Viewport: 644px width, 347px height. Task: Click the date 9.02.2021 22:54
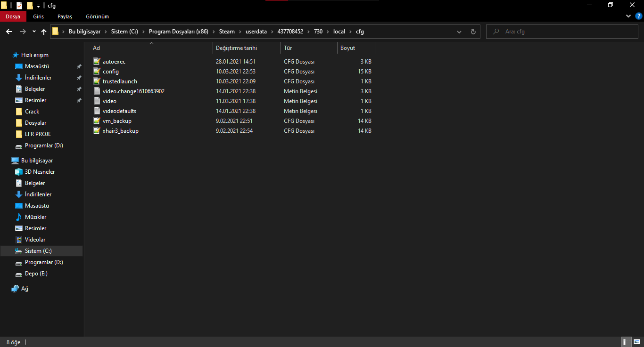click(234, 131)
